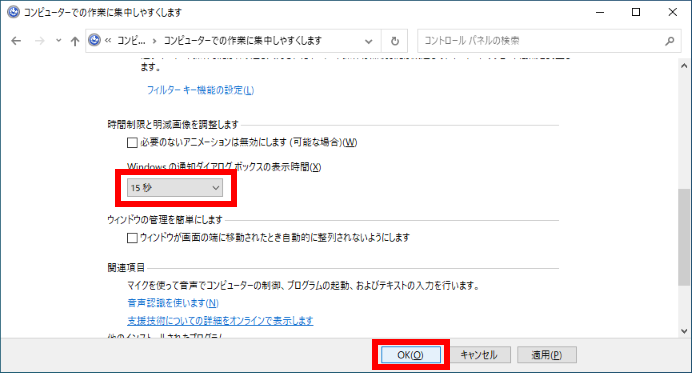Image resolution: width=692 pixels, height=373 pixels.
Task: Enable 必要のないアニメーションは無効にします checkbox
Action: [x=132, y=143]
